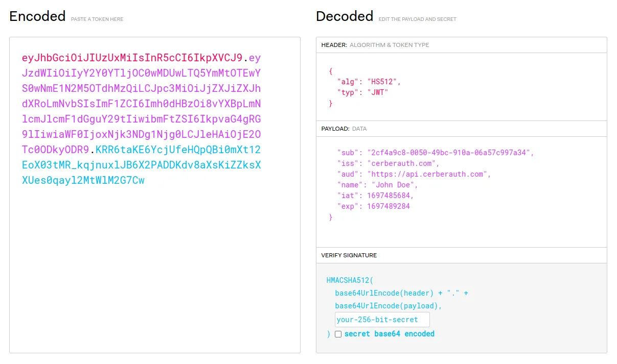Viewport: 617px width, 364px height.
Task: Click the "iat": 1697485684 line
Action: click(x=376, y=196)
